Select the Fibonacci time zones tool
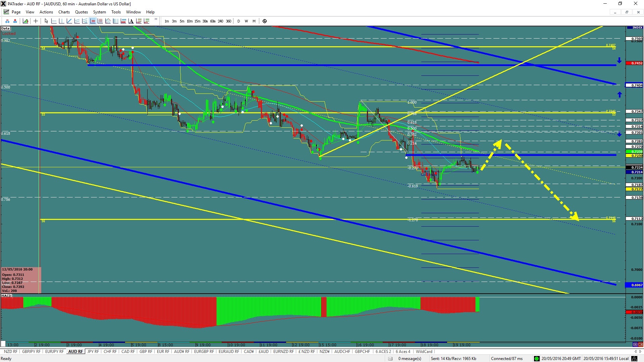This screenshot has width=644, height=362. [115, 21]
